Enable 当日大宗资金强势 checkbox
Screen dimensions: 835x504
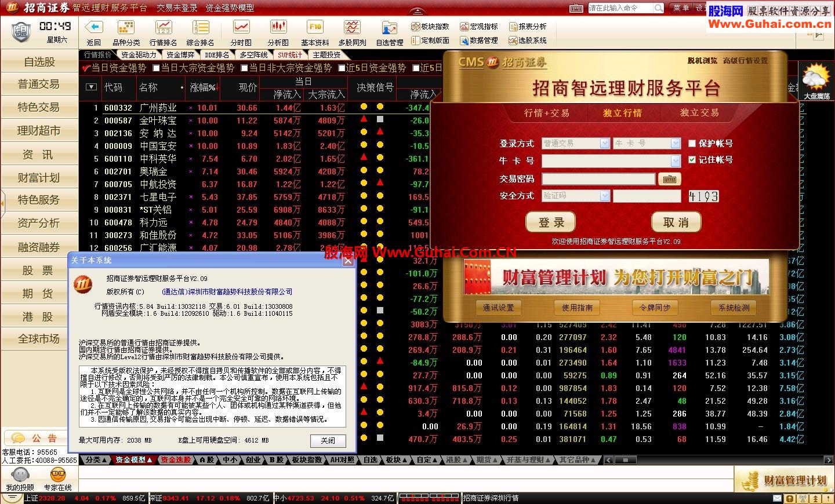156,68
